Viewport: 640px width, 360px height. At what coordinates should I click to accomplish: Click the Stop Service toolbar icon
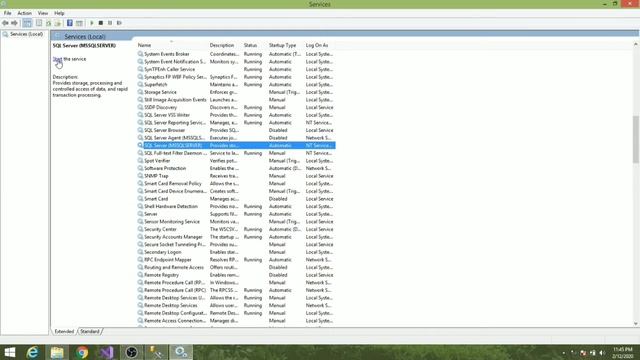pyautogui.click(x=101, y=23)
